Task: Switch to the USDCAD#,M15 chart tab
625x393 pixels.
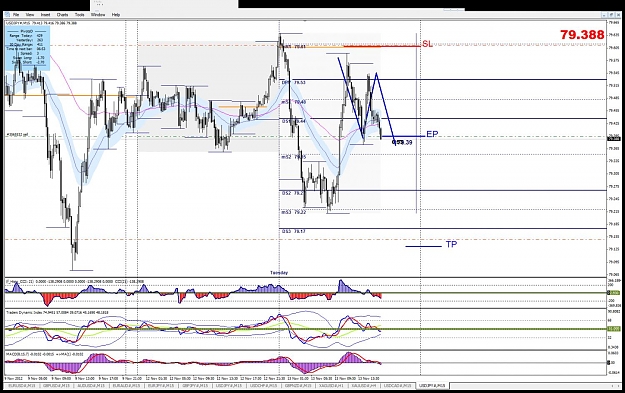Action: (x=397, y=386)
